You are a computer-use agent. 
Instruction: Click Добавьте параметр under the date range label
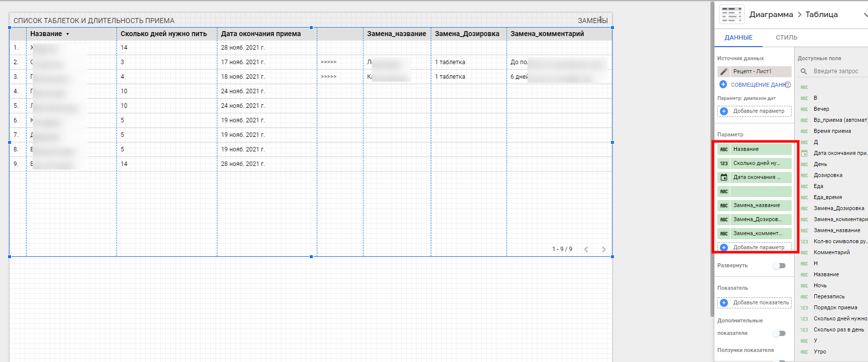tap(755, 111)
